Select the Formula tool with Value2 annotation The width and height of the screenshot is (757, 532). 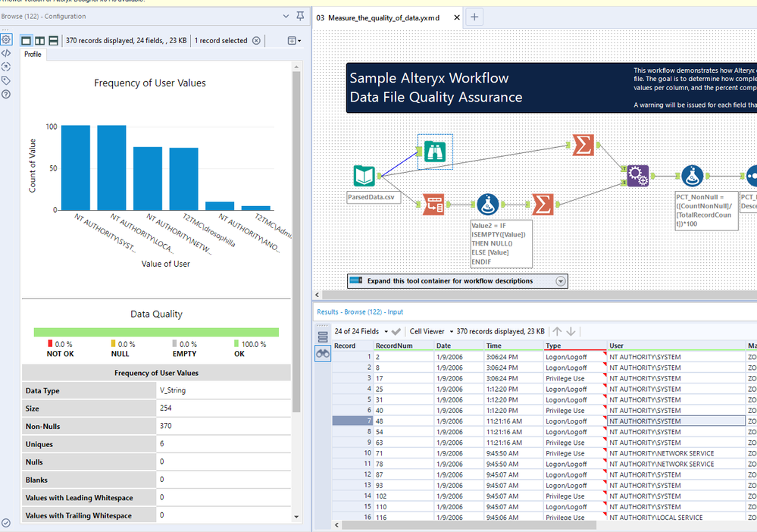pyautogui.click(x=487, y=204)
